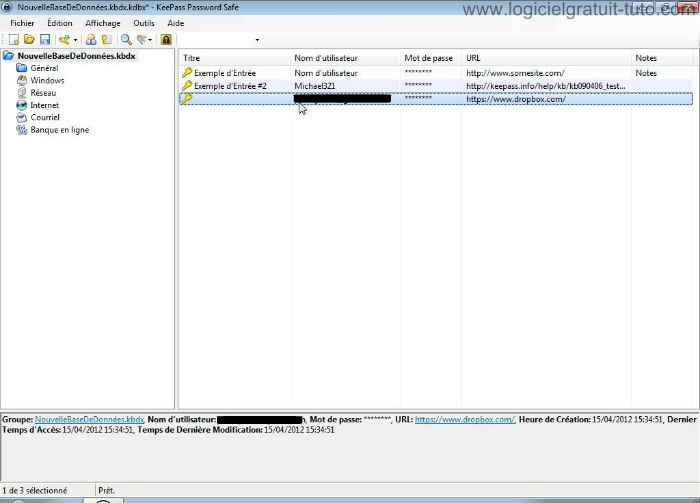
Task: Open the Fichier menu
Action: point(22,23)
